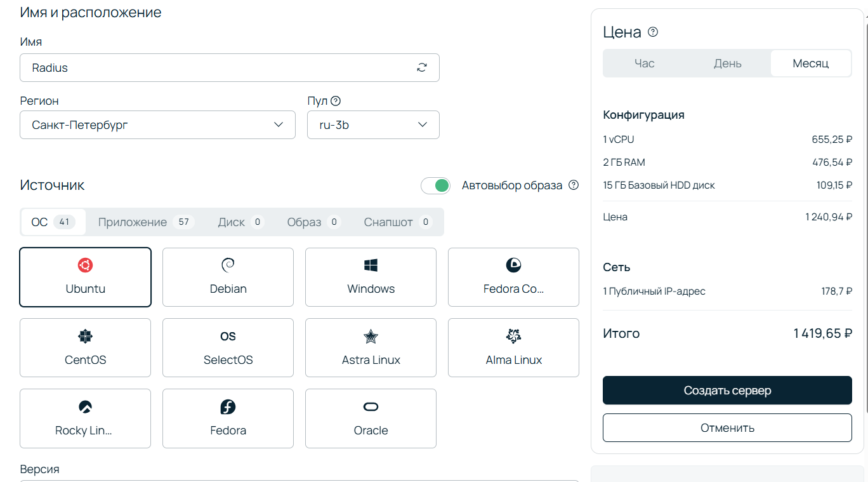Select Fedora CoreOS as source
Screen dimensions: 868x482
pyautogui.click(x=513, y=277)
